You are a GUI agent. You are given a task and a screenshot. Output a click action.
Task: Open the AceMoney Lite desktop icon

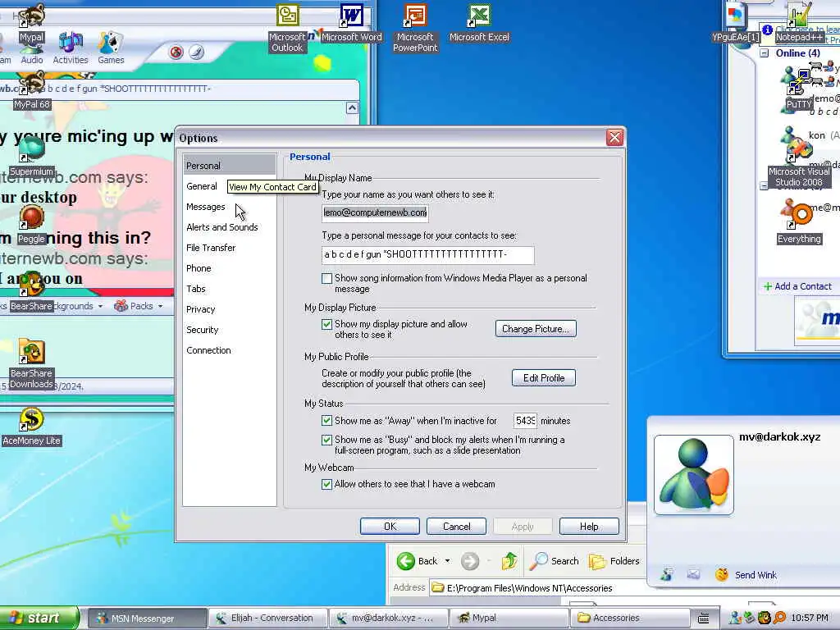pos(32,427)
